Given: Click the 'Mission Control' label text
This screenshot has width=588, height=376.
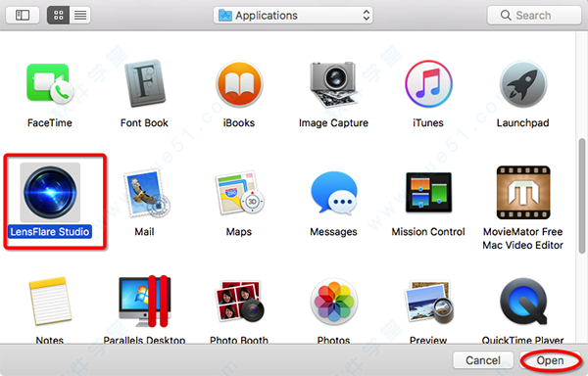Looking at the screenshot, I should (428, 232).
